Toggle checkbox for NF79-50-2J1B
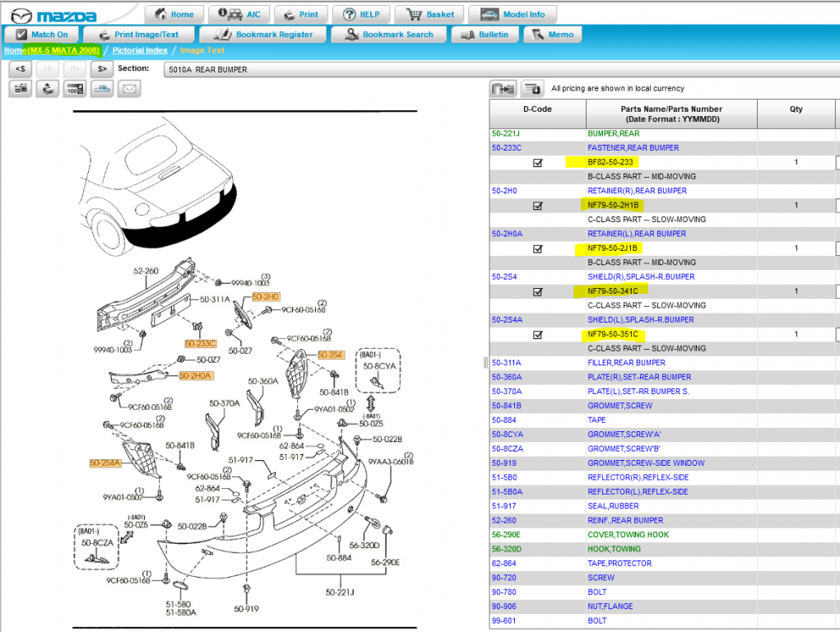This screenshot has height=632, width=840. [x=538, y=249]
